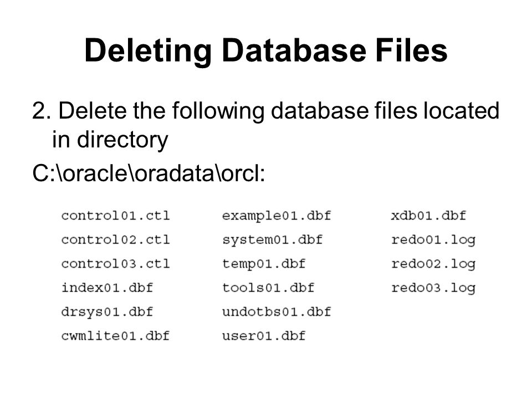Viewport: 532px width, 399px height.
Task: Select system01.dbf filename
Action: point(272,241)
